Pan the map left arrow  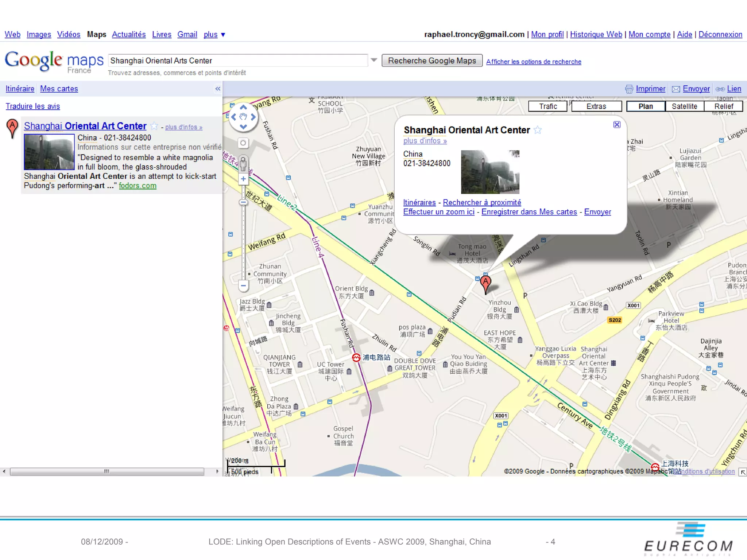tap(233, 117)
